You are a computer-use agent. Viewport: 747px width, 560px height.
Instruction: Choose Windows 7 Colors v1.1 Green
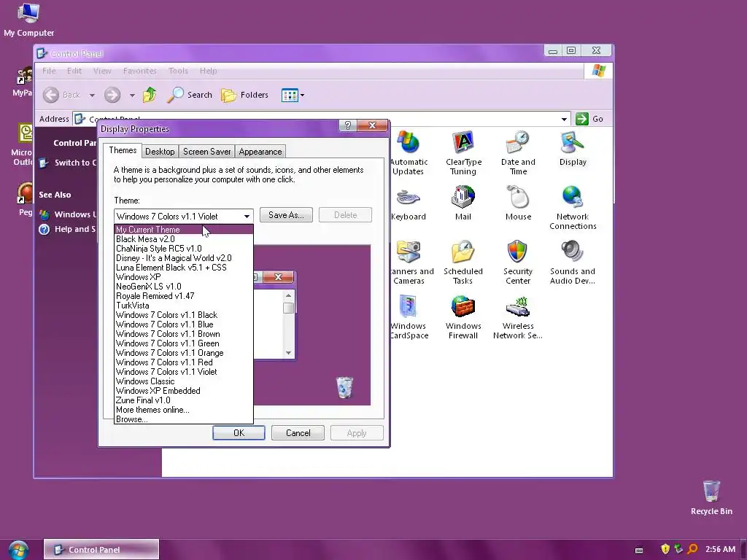click(x=183, y=343)
